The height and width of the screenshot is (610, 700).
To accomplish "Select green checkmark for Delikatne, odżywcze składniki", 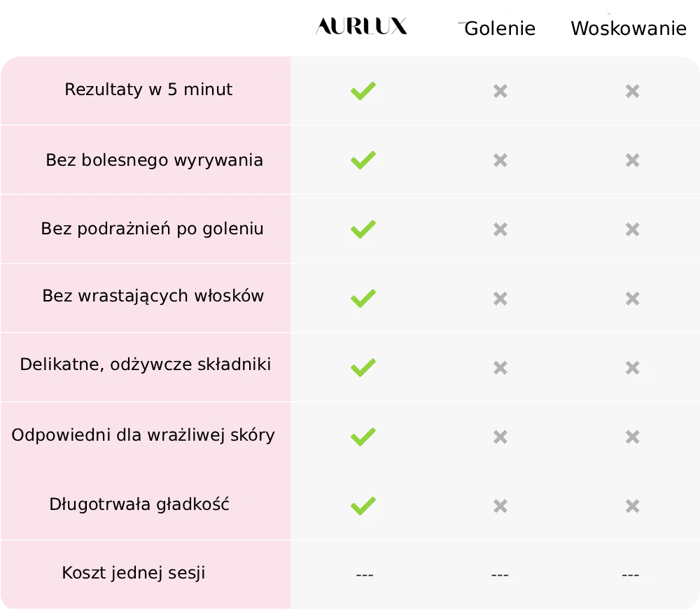I will click(x=363, y=367).
